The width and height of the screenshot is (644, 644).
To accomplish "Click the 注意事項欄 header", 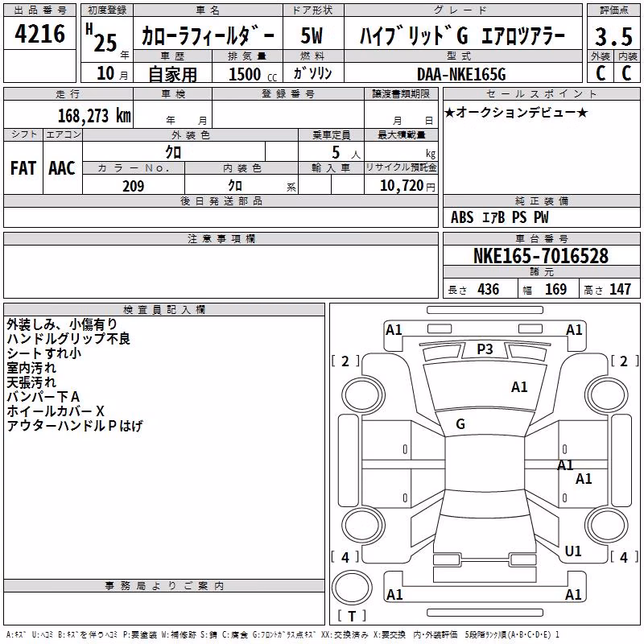I will pyautogui.click(x=221, y=238).
